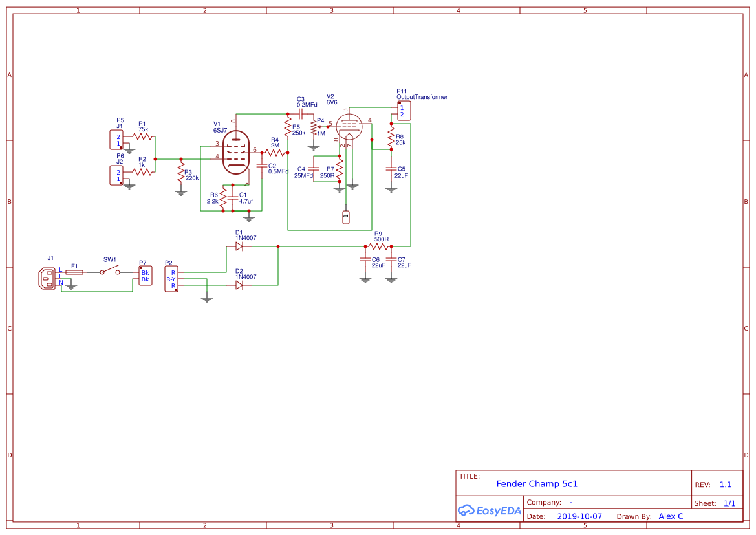This screenshot has width=756, height=535.
Task: Select the R5 250k resistor symbol
Action: click(288, 127)
